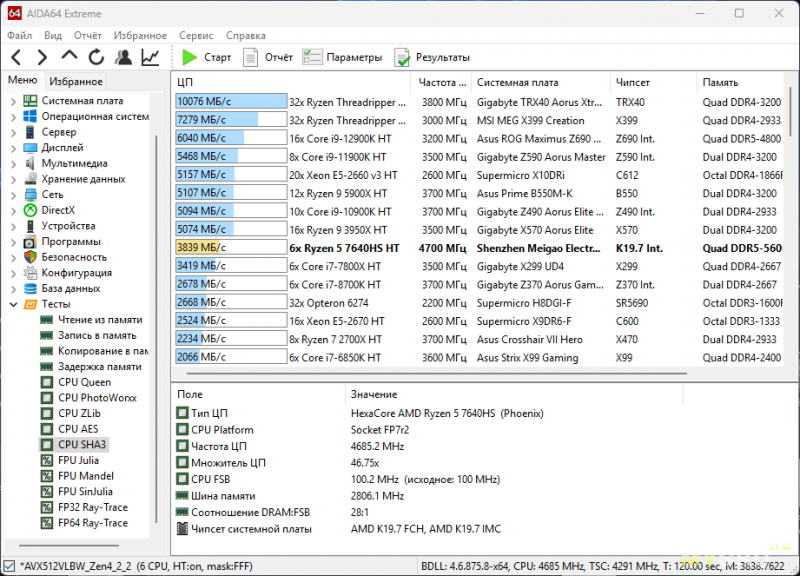Refresh the view using the circular arrow icon
This screenshot has width=800, height=576.
[x=96, y=57]
